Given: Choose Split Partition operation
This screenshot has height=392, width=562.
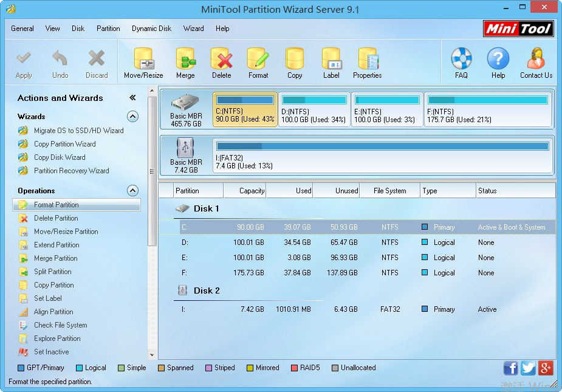Looking at the screenshot, I should tap(53, 272).
